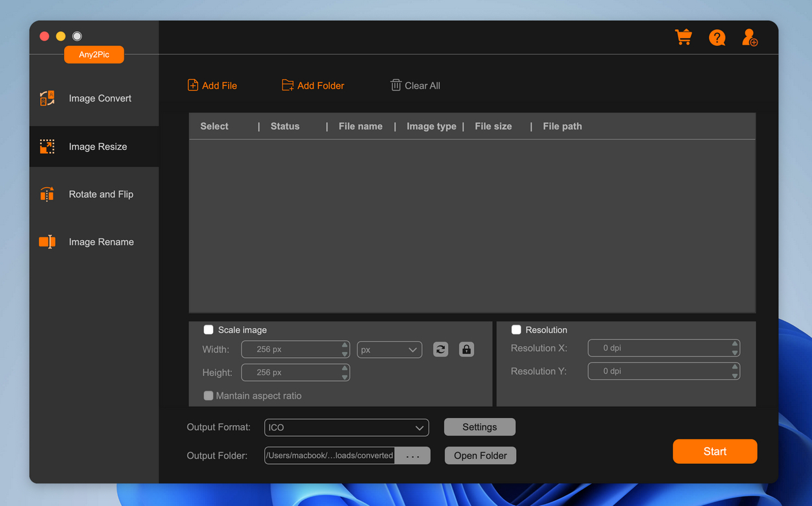Viewport: 812px width, 506px height.
Task: Click the refresh dimensions icon
Action: [x=440, y=349]
